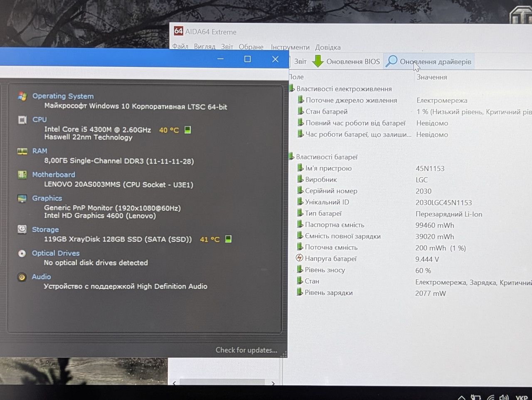Open the Файл menu

point(180,47)
